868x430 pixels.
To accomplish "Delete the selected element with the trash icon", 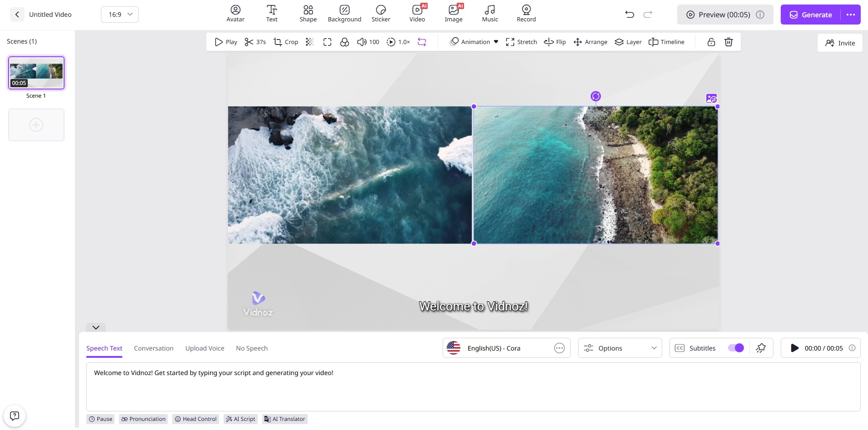I will click(x=728, y=42).
